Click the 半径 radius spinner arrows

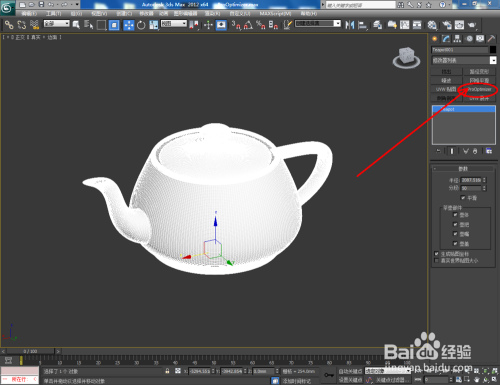click(x=484, y=180)
